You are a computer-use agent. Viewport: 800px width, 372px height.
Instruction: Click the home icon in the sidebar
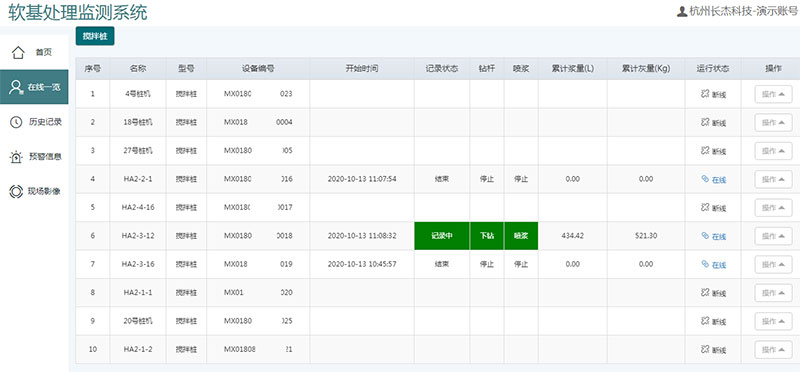click(18, 52)
